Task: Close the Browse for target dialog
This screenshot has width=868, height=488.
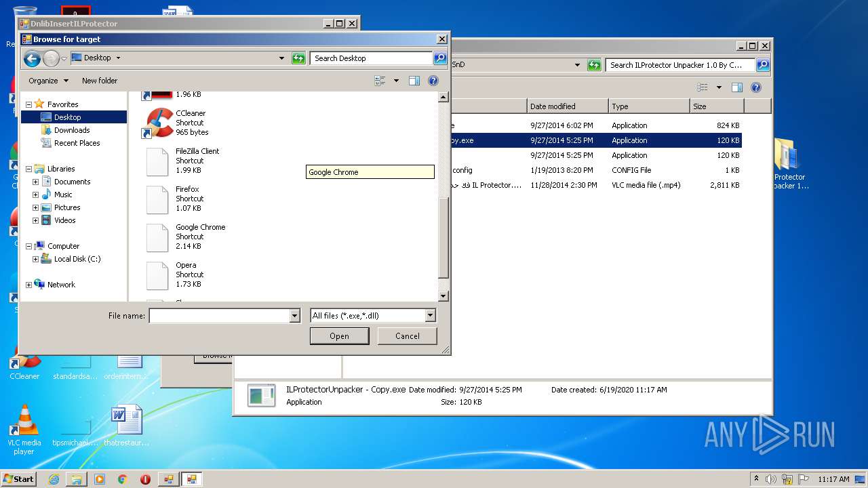Action: (x=442, y=39)
